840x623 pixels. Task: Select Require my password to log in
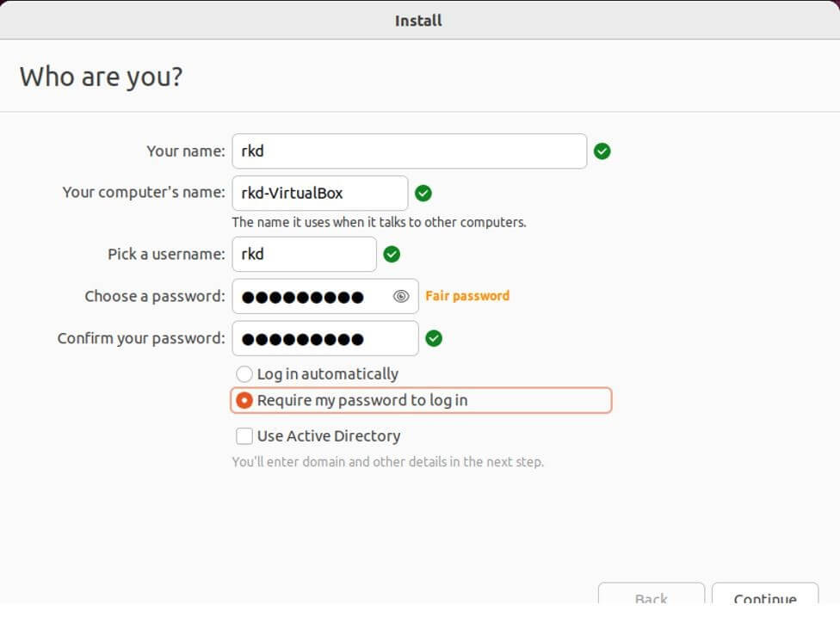click(x=244, y=401)
